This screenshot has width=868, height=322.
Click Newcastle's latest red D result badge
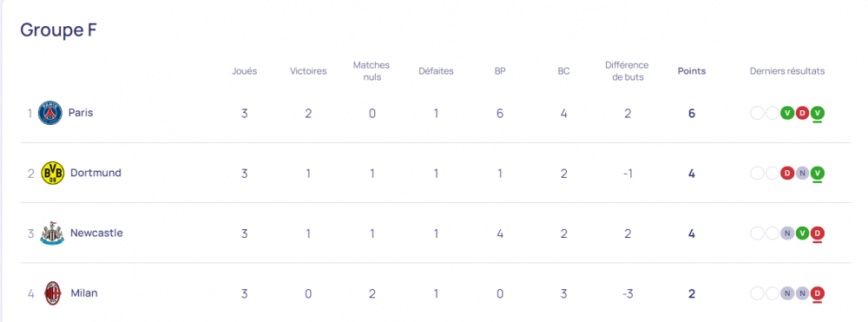(x=818, y=233)
